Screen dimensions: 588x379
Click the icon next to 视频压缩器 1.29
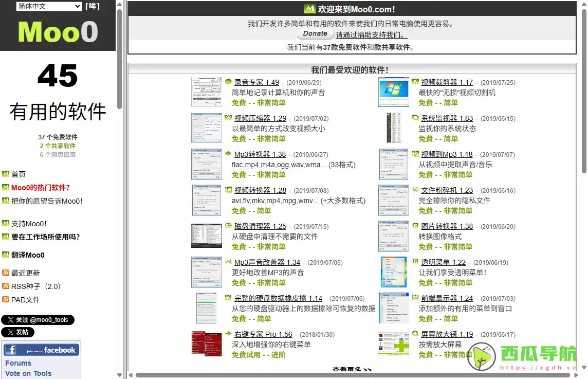tap(228, 117)
